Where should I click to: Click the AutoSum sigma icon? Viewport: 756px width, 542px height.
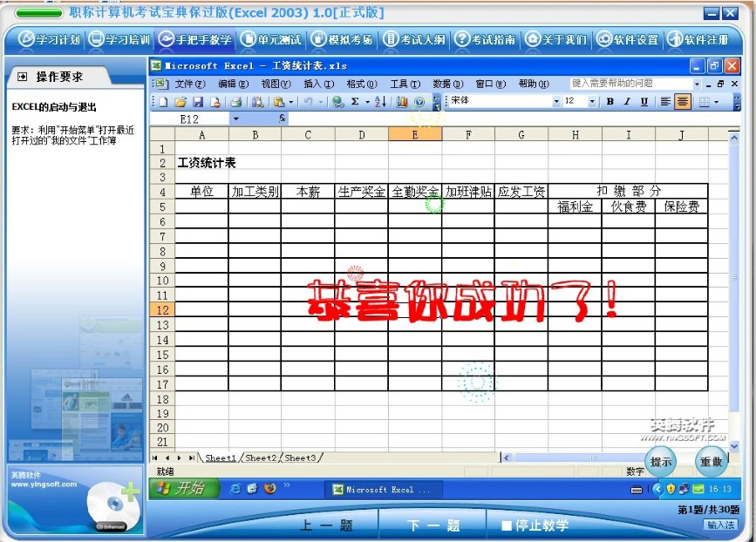(356, 102)
